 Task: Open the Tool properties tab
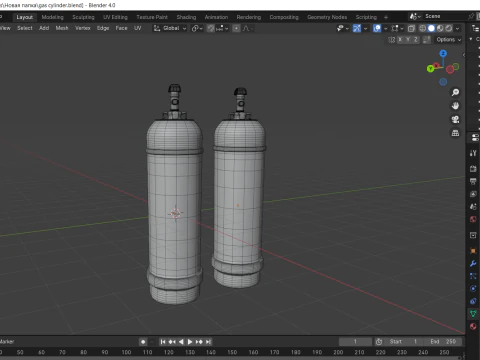point(473,153)
